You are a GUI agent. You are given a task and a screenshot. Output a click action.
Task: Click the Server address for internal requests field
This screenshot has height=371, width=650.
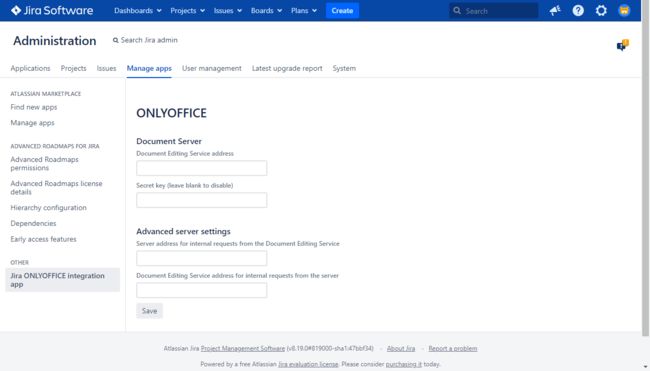click(x=201, y=258)
